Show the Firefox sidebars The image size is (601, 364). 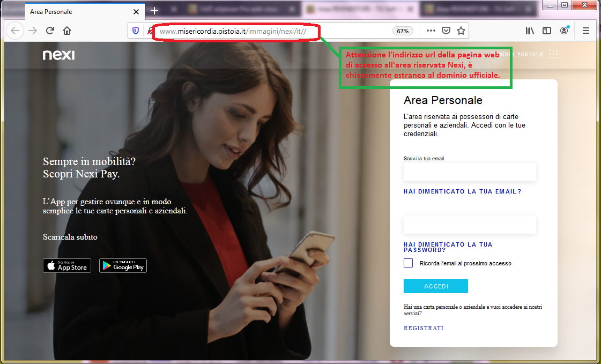[x=547, y=31]
